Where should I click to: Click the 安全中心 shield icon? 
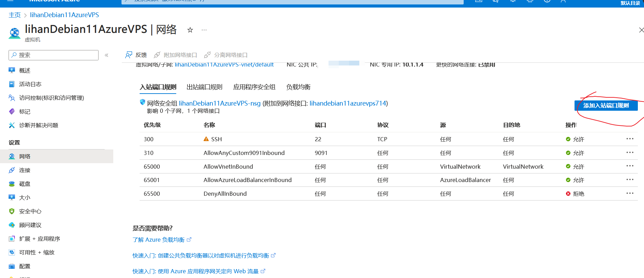pyautogui.click(x=12, y=211)
